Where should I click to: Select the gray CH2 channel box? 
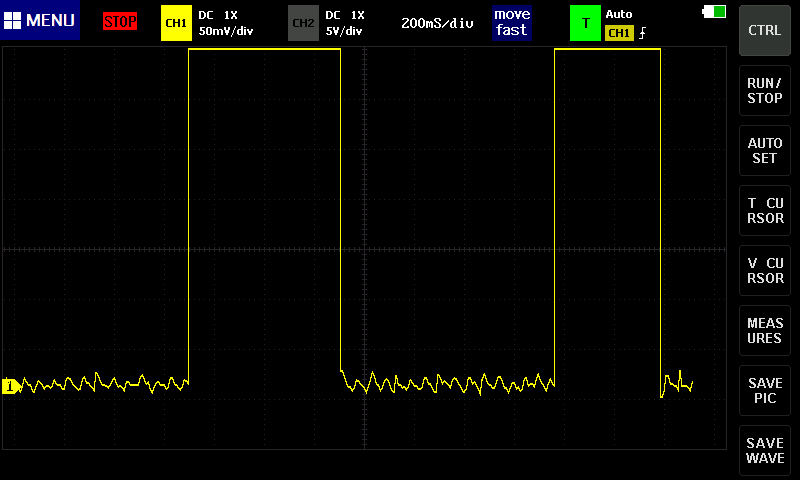[303, 23]
